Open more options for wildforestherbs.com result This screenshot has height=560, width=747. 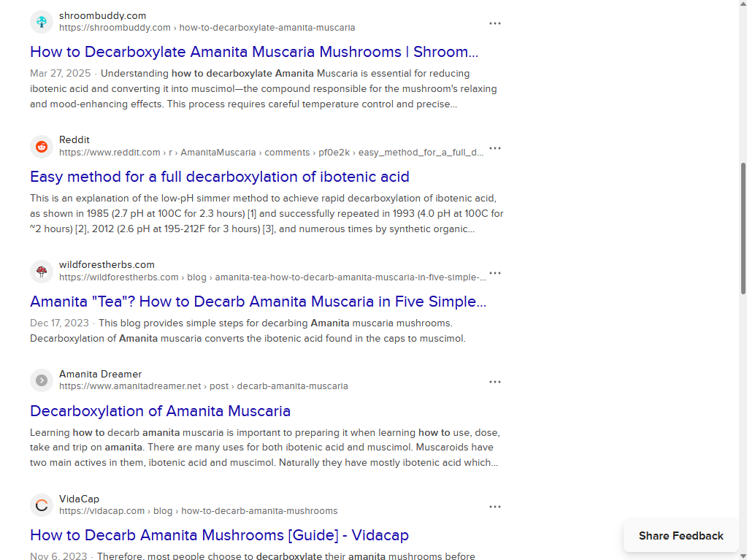tap(495, 273)
